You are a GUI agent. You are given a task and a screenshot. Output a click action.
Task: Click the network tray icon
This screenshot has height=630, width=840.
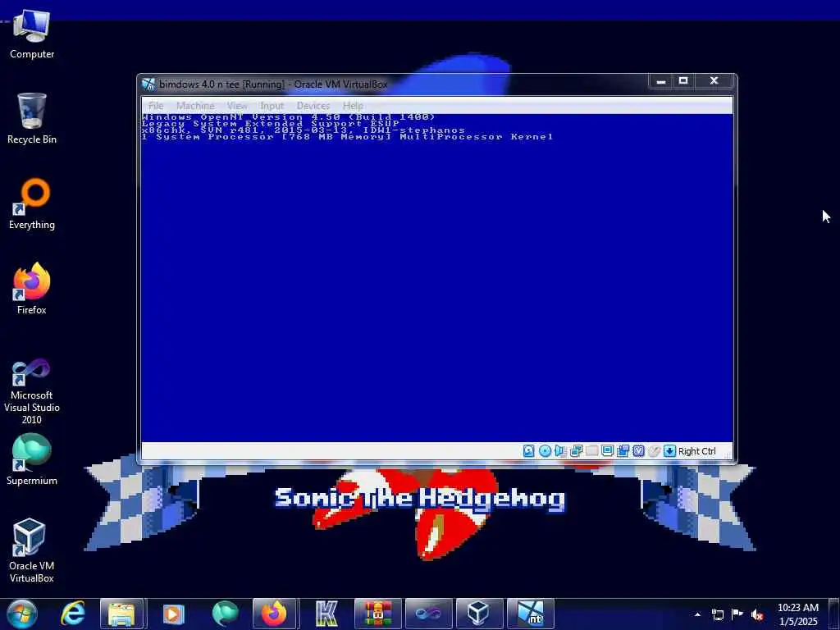click(x=717, y=614)
